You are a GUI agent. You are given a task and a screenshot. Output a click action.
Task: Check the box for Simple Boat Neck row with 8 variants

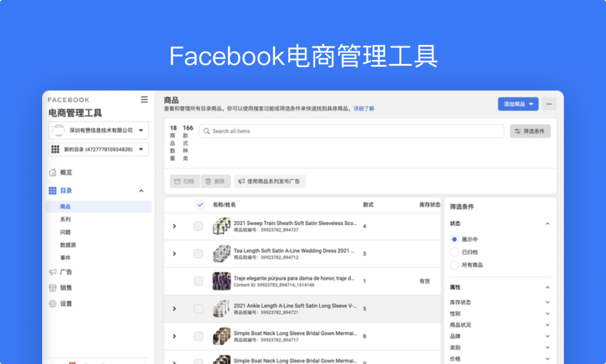(198, 336)
